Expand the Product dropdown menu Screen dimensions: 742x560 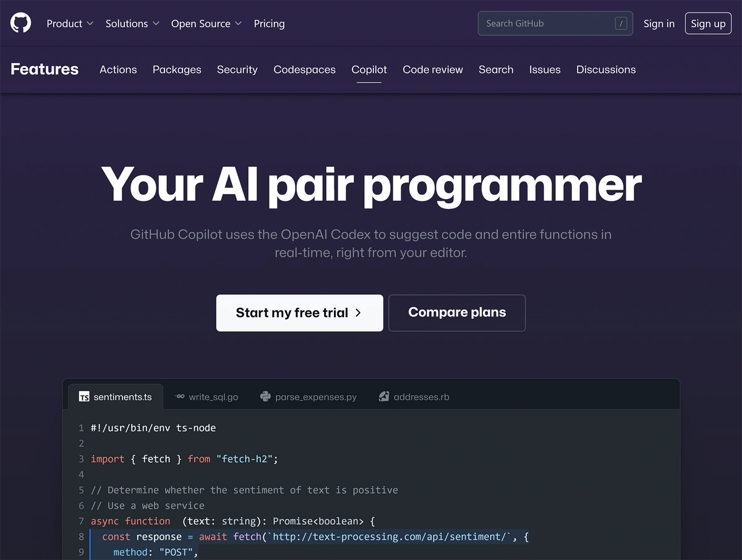(x=70, y=23)
